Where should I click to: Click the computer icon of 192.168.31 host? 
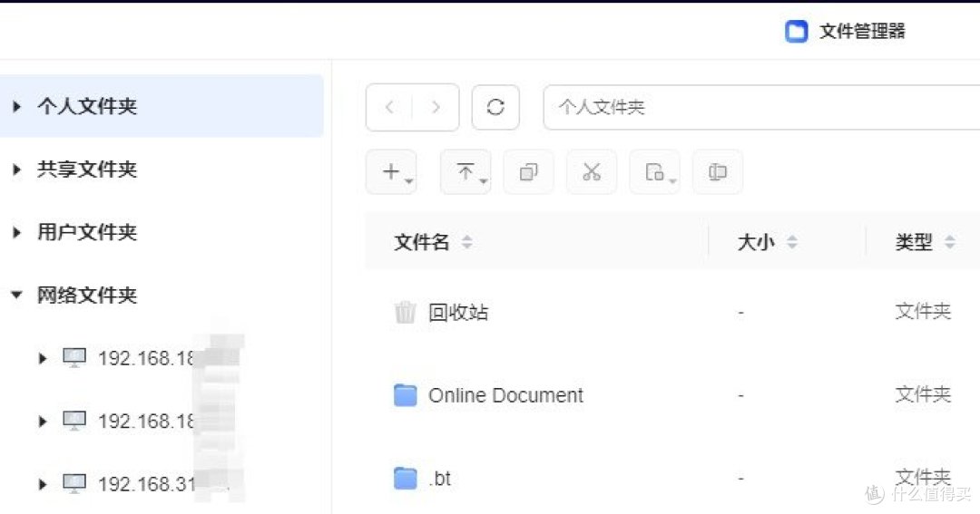74,483
